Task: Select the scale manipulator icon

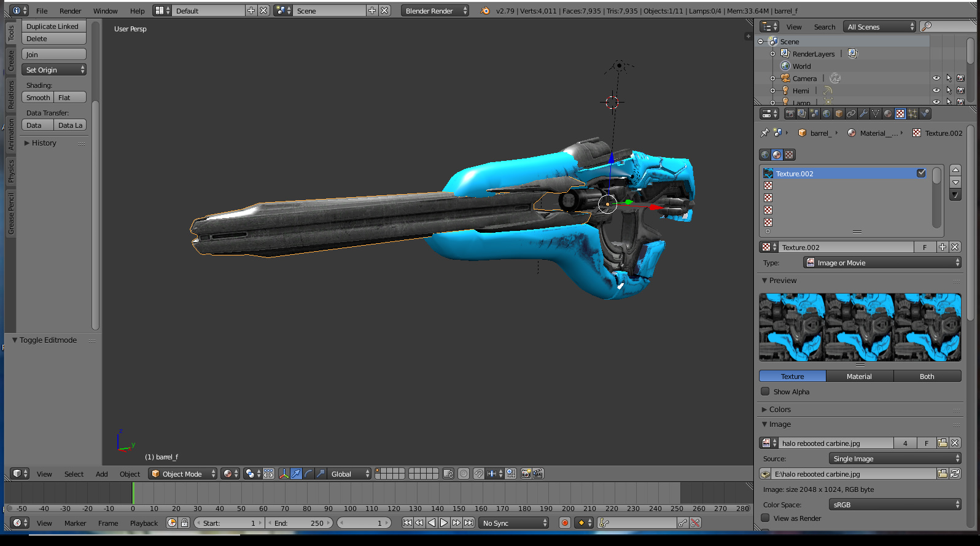Action: tap(321, 474)
